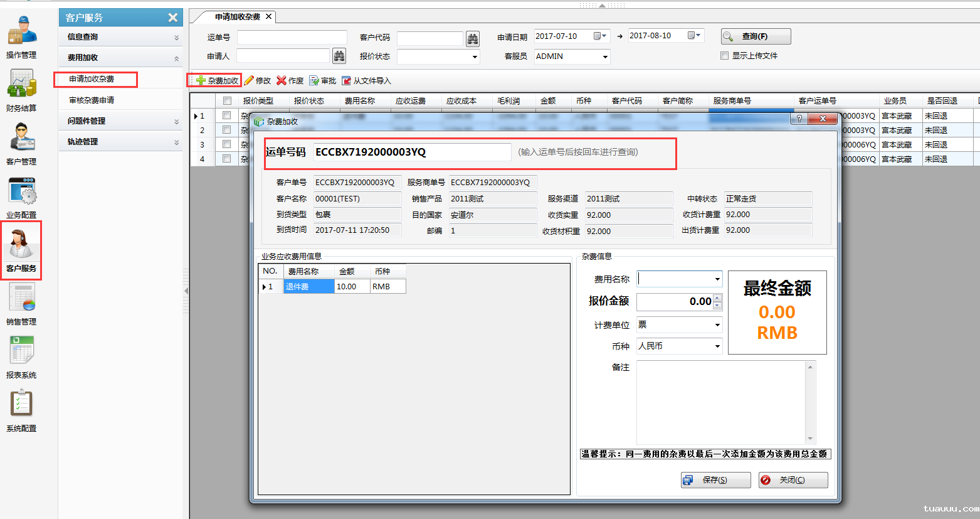The image size is (980, 519).
Task: Tick the select-all checkbox in grid header
Action: pyautogui.click(x=226, y=101)
